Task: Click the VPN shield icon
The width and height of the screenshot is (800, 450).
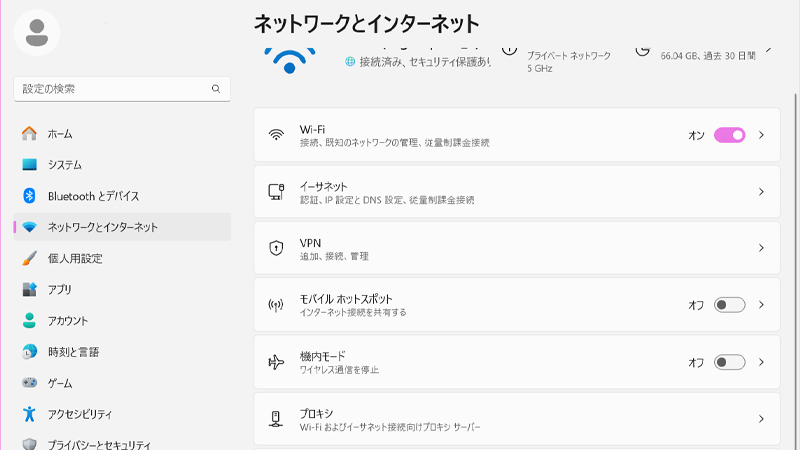Action: pos(276,248)
